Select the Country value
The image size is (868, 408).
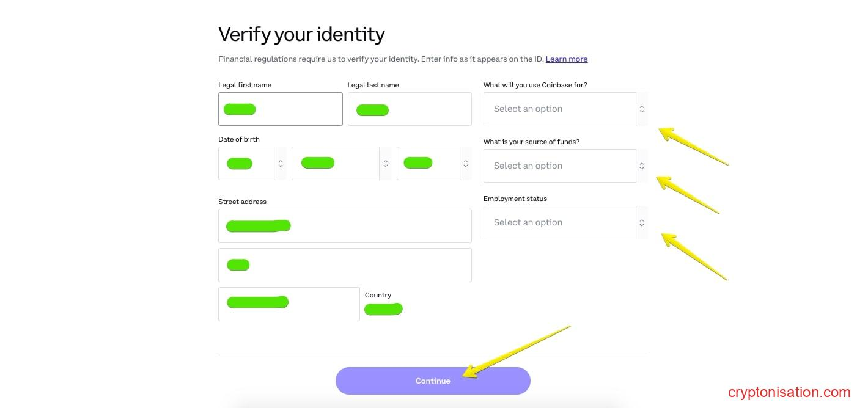tap(383, 308)
